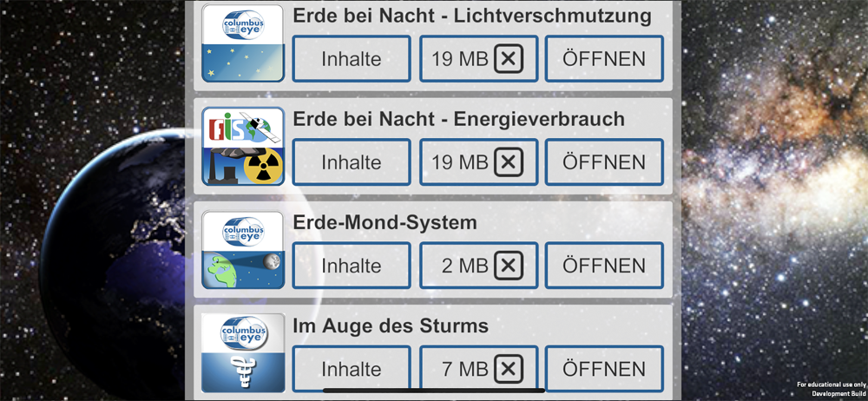Tap the home indicator bar at bottom
Viewport: 868px width, 401px height.
point(434,391)
